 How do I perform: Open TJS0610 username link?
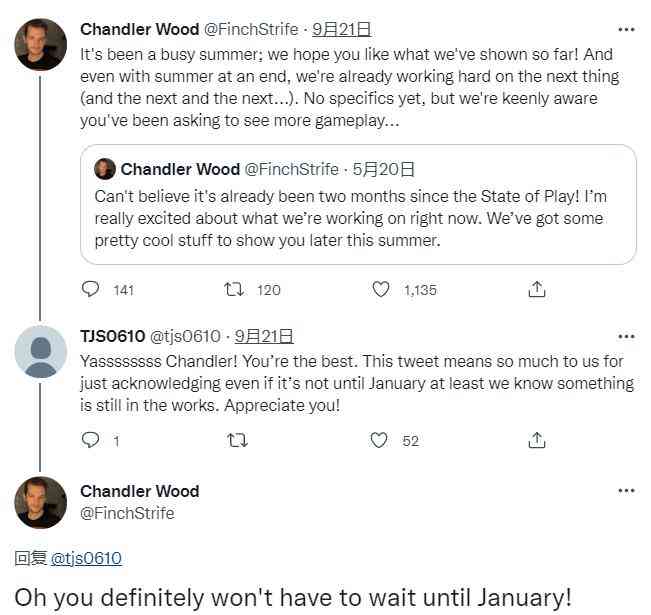113,336
